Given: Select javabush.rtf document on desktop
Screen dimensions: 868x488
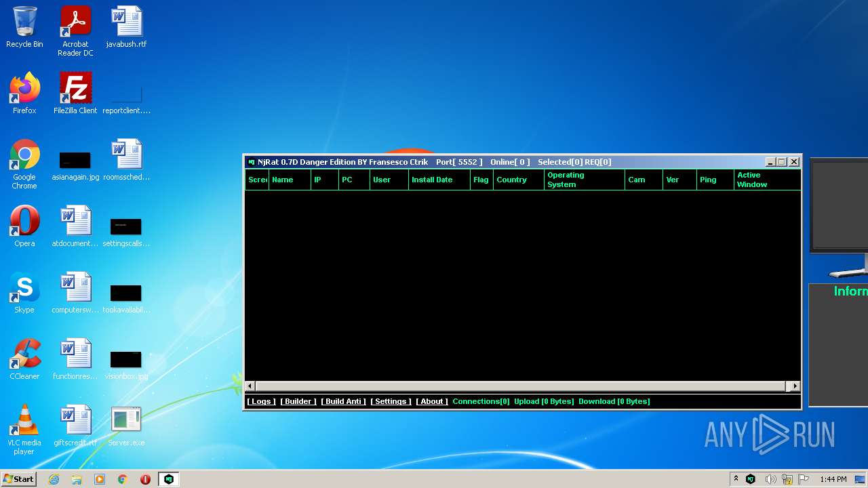Looking at the screenshot, I should [126, 28].
